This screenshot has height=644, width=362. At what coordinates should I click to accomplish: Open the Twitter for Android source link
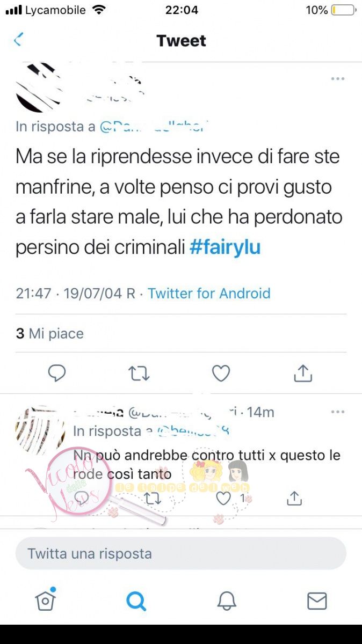(x=209, y=294)
